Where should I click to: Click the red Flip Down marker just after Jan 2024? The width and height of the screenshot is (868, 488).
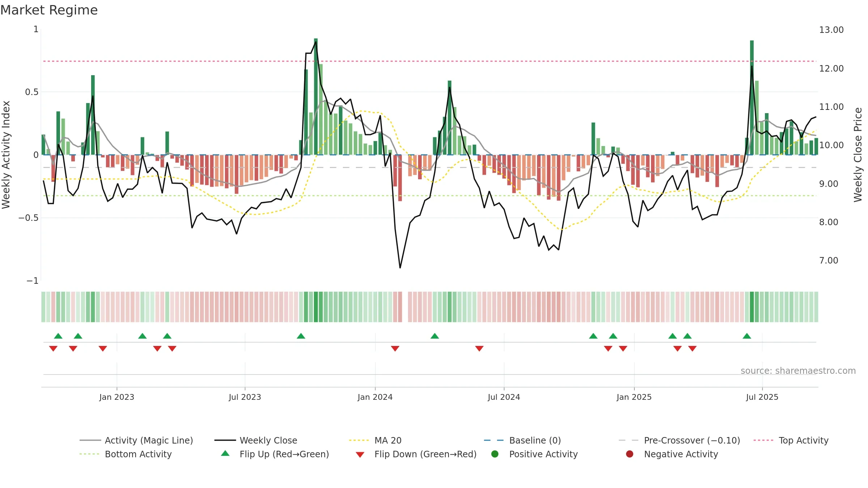[395, 348]
